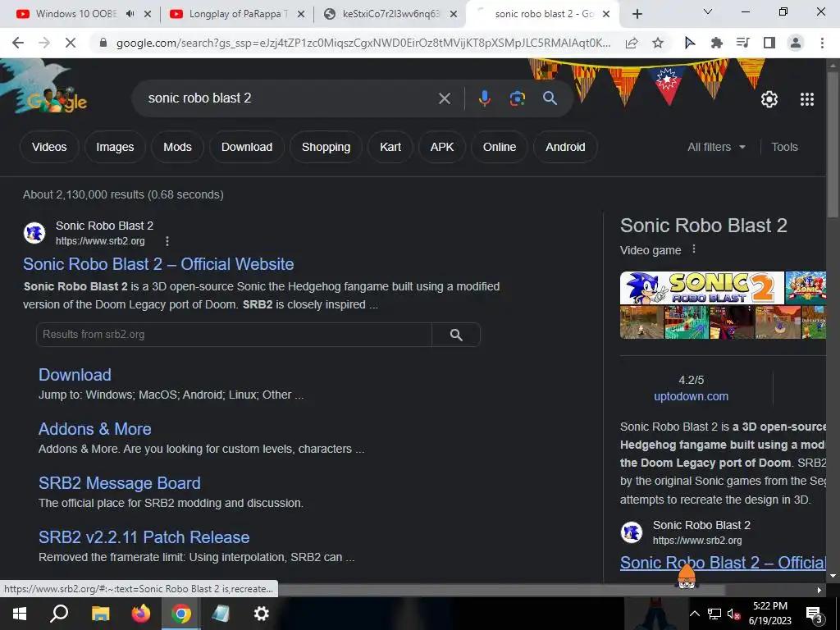This screenshot has height=630, width=840.
Task: Open the media control toolbar icon
Action: pos(743,43)
